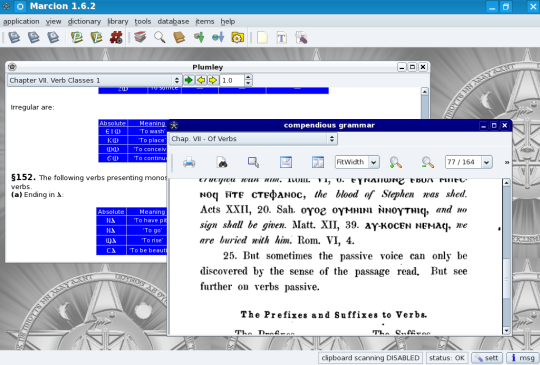
Task: Click the 'To go' table cell
Action: click(152, 230)
